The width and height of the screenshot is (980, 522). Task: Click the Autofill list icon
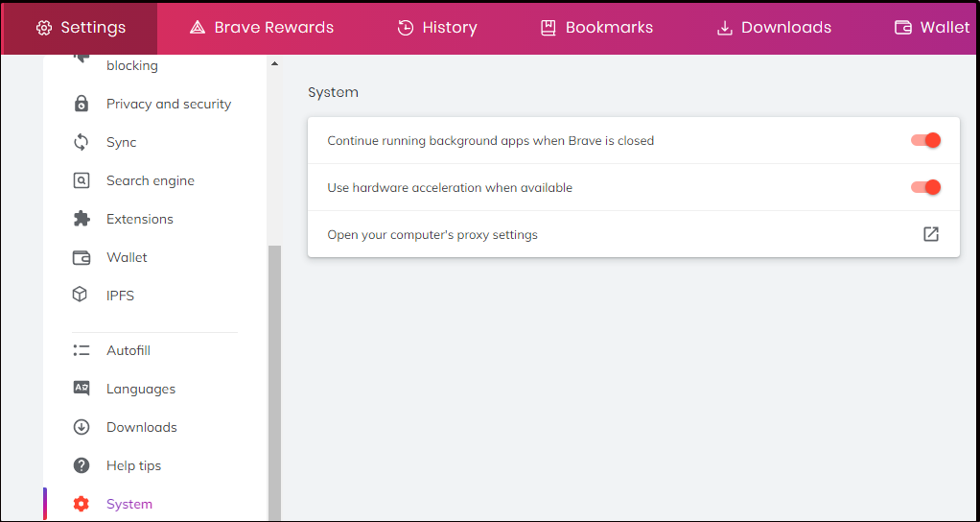click(x=82, y=350)
